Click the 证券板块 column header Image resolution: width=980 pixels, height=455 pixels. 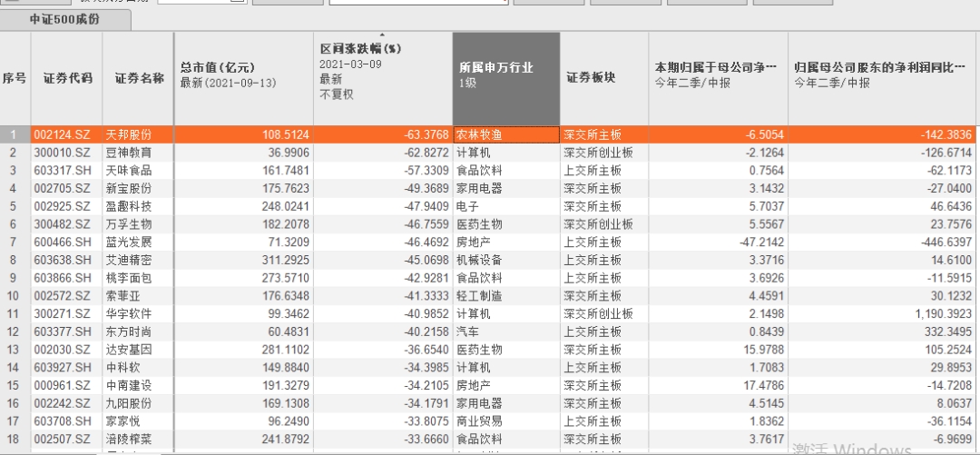(604, 78)
